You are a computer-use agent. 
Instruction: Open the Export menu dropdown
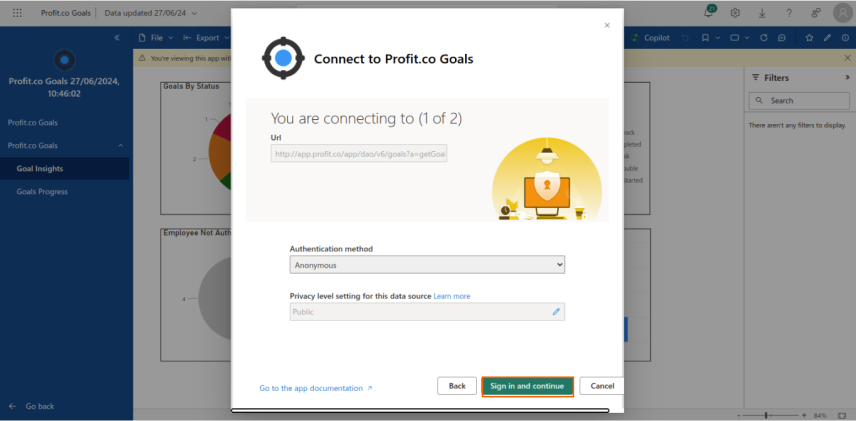pos(206,38)
